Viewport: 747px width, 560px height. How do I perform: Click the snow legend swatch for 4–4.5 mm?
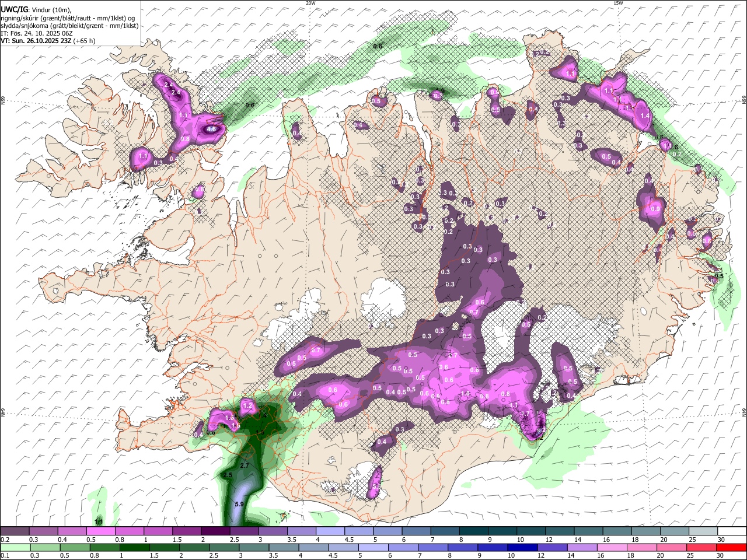click(x=330, y=531)
